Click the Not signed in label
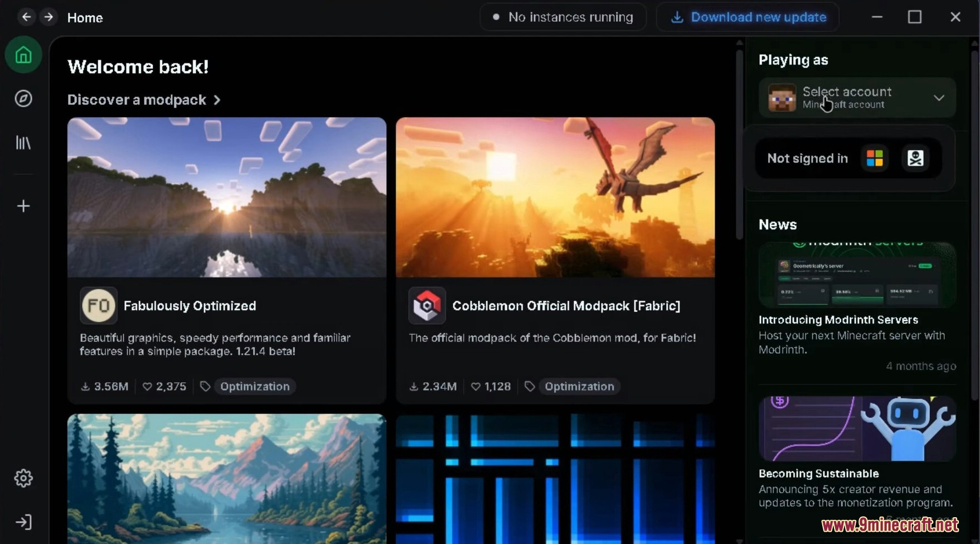This screenshot has height=544, width=980. click(807, 158)
